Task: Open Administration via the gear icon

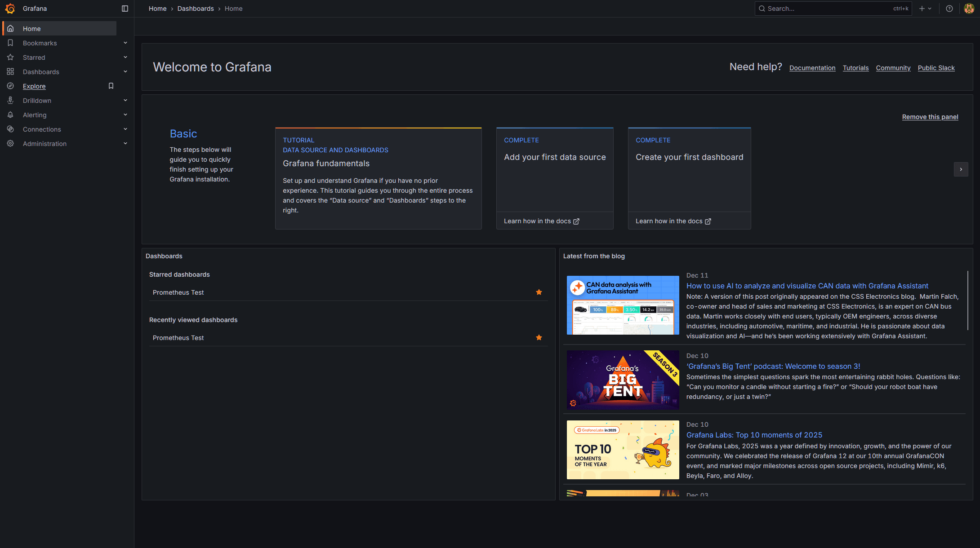Action: tap(11, 143)
